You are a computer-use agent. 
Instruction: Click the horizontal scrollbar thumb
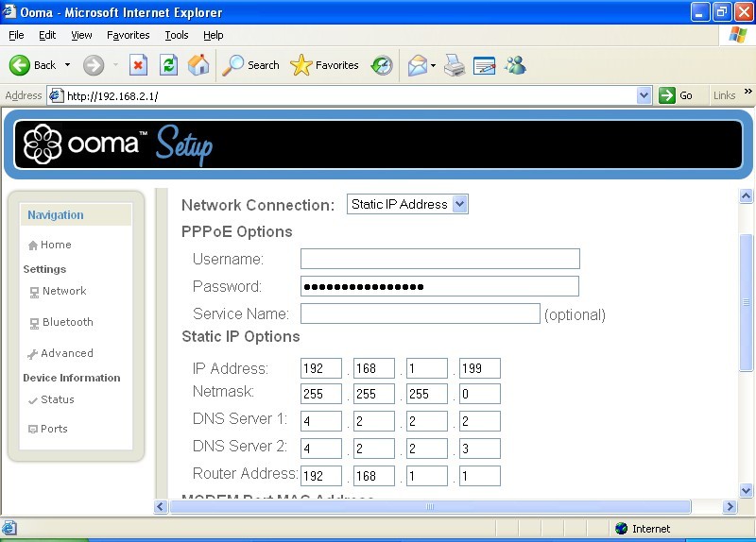click(x=430, y=506)
